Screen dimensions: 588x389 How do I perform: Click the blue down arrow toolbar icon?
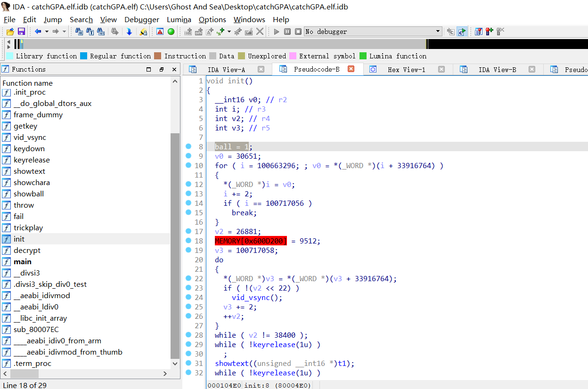pos(129,32)
